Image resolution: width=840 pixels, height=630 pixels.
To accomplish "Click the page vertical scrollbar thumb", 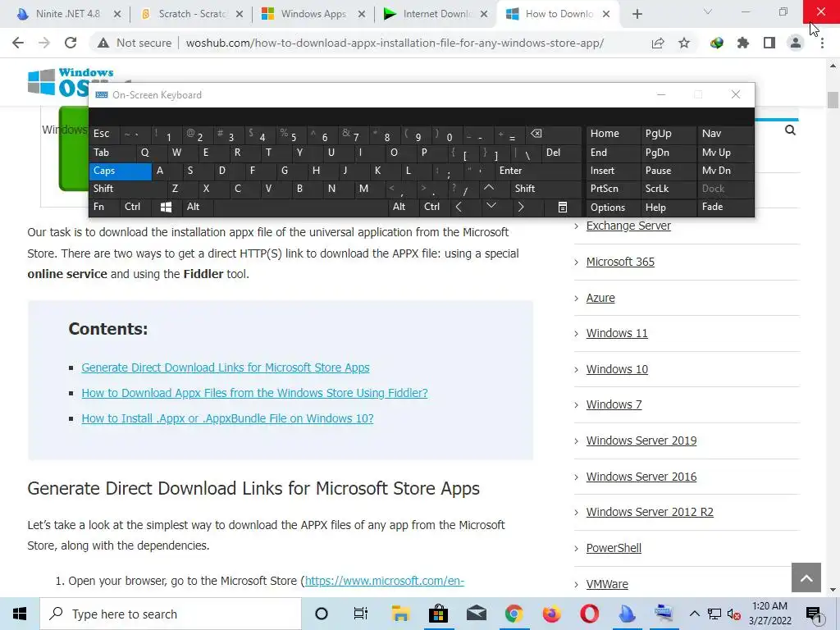I will point(833,100).
